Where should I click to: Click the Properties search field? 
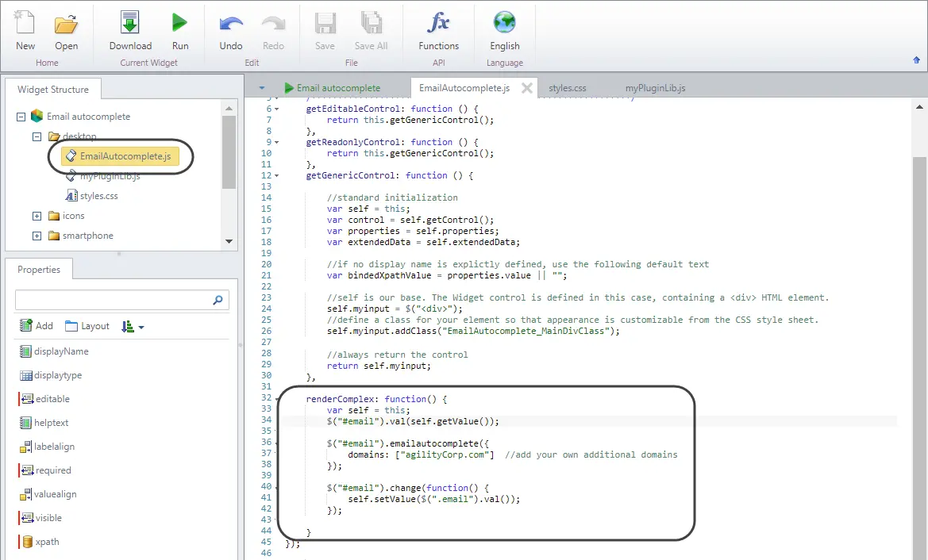coord(121,300)
